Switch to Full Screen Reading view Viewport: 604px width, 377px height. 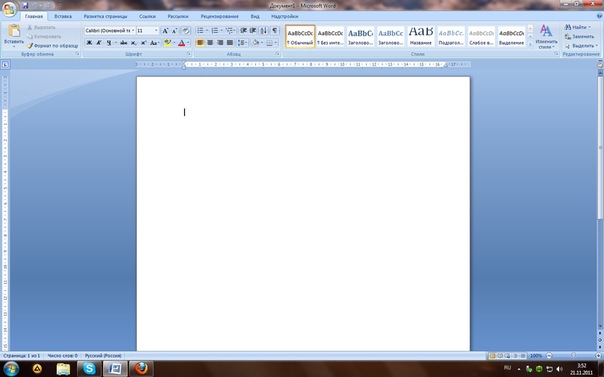500,356
